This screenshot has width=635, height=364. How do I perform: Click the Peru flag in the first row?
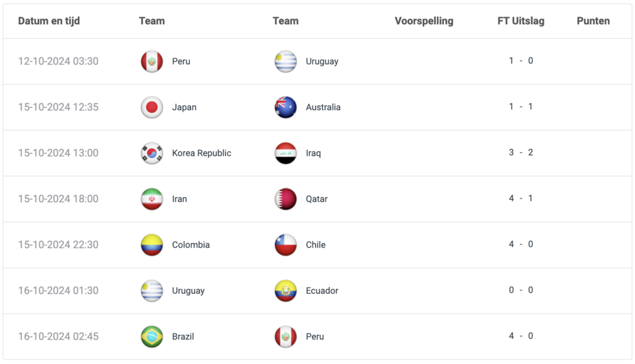(x=152, y=61)
